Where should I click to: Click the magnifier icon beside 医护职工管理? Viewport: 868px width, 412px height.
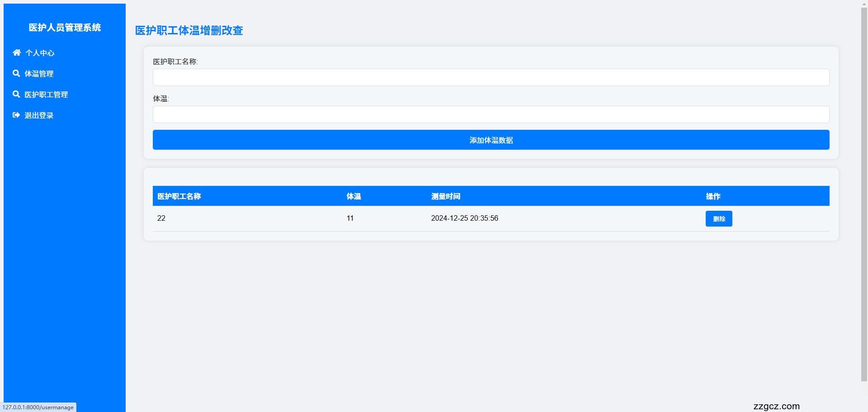pos(17,94)
